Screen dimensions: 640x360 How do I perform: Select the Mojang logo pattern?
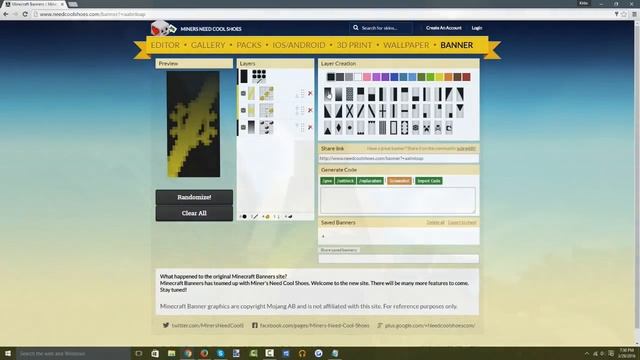[449, 128]
